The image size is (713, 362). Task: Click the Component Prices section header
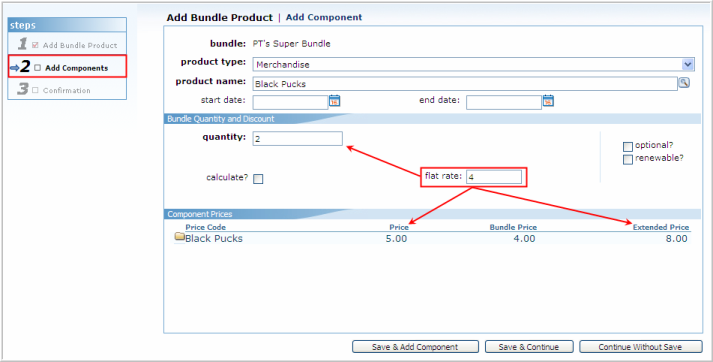(x=200, y=214)
